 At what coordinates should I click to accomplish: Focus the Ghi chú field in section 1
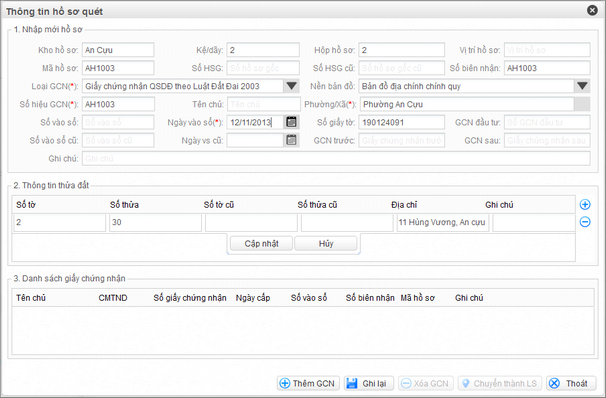pos(336,158)
